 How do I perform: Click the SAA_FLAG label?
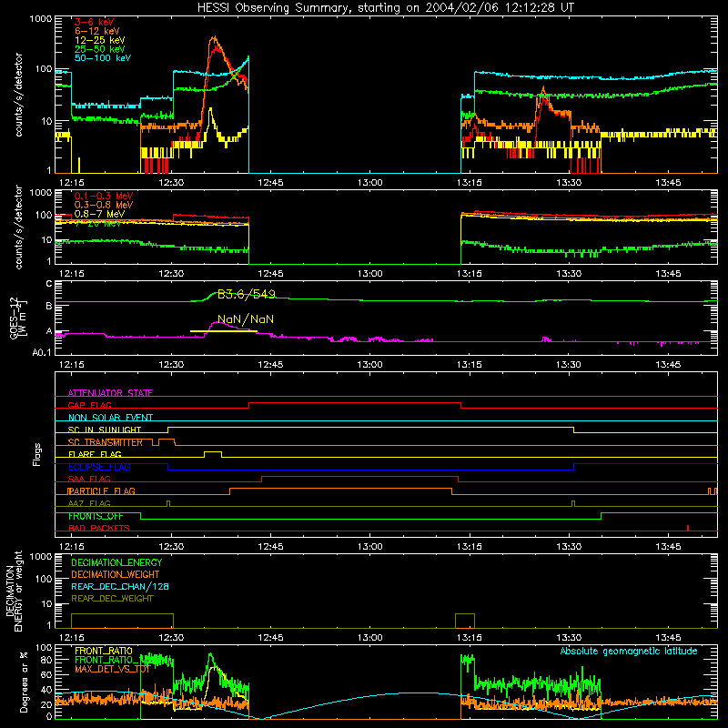click(x=89, y=479)
